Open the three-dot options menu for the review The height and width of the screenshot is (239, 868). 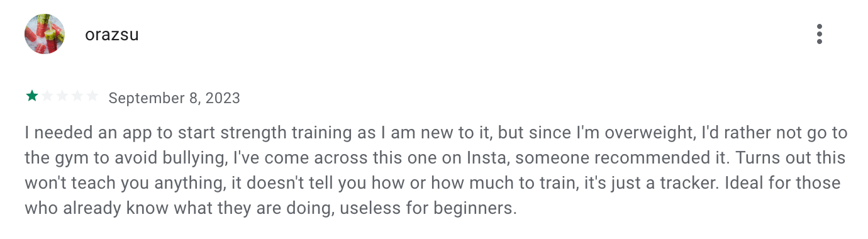(x=819, y=34)
